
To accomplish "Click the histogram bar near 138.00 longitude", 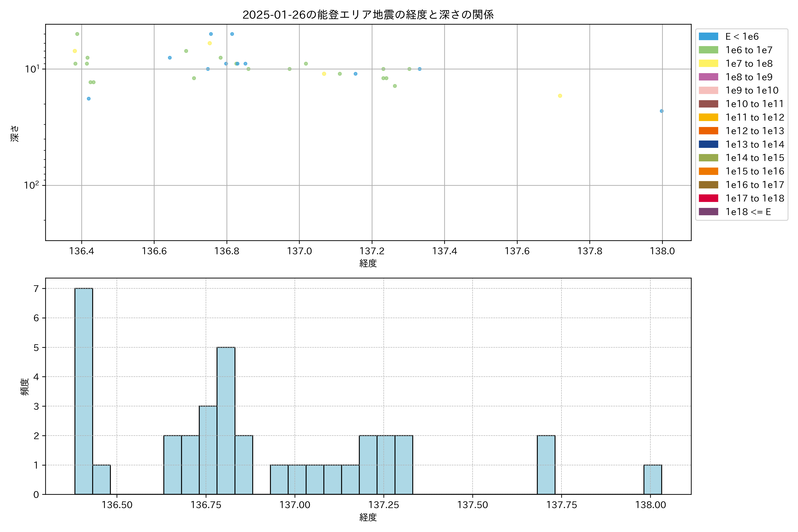I will (x=652, y=479).
